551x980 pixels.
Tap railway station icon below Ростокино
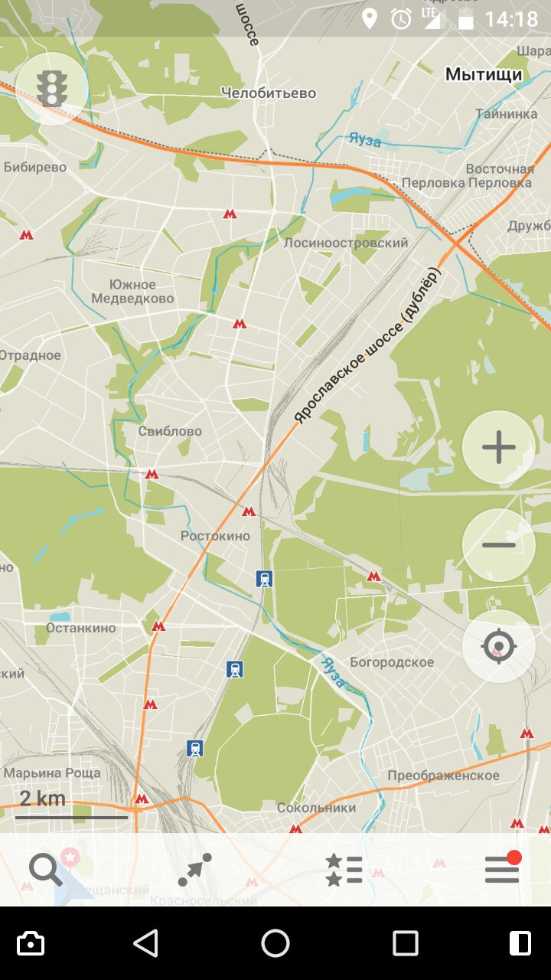coord(265,579)
